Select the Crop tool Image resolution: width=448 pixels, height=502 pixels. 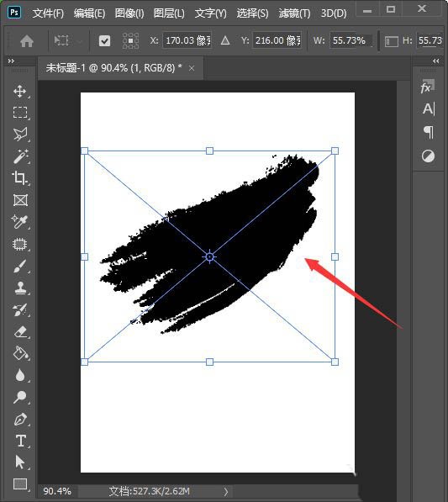point(19,178)
